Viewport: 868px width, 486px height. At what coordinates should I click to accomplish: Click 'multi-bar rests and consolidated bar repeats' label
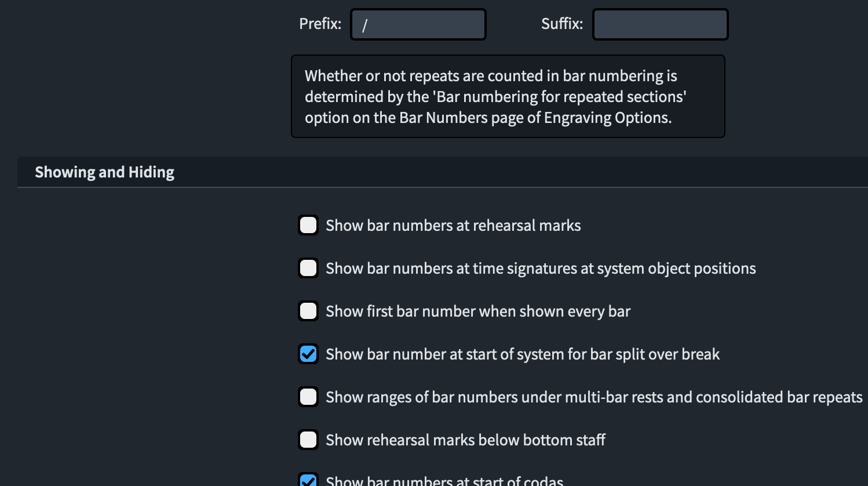(x=594, y=397)
